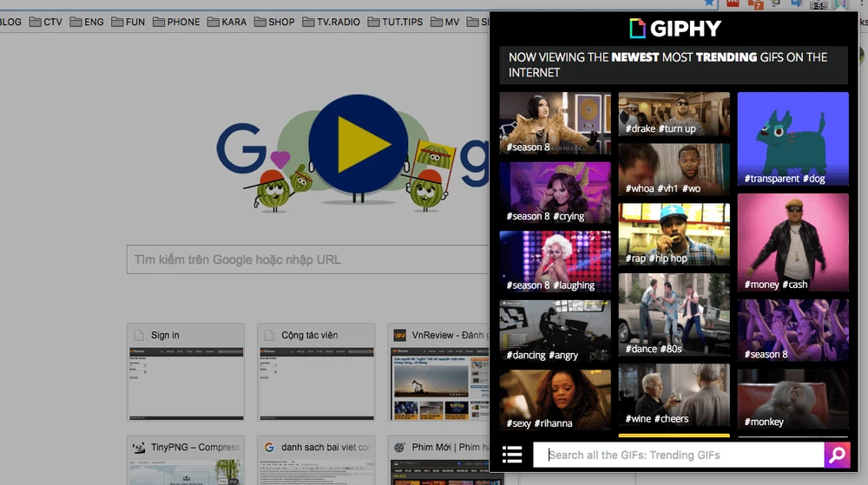Pick the #drake #turn up GIF
This screenshot has height=485, width=868.
(x=674, y=115)
